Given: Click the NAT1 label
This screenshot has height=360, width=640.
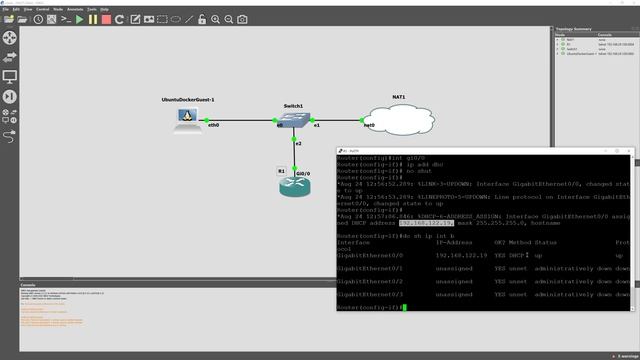Looking at the screenshot, I should click(x=399, y=97).
